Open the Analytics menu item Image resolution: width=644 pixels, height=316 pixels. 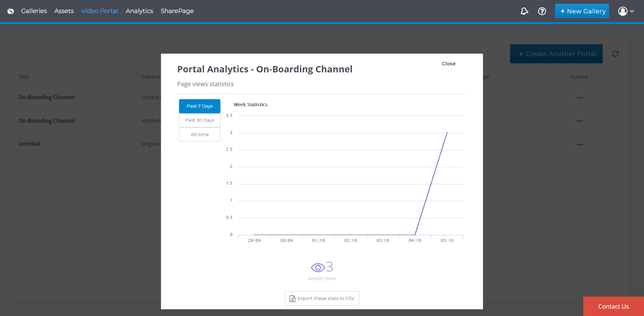tap(139, 11)
